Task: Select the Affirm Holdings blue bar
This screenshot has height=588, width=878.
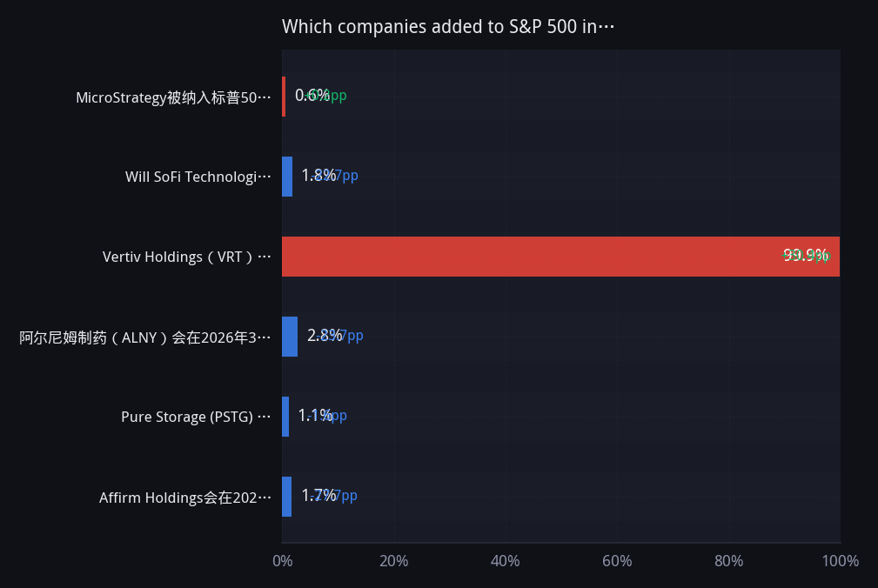Action: tap(286, 497)
